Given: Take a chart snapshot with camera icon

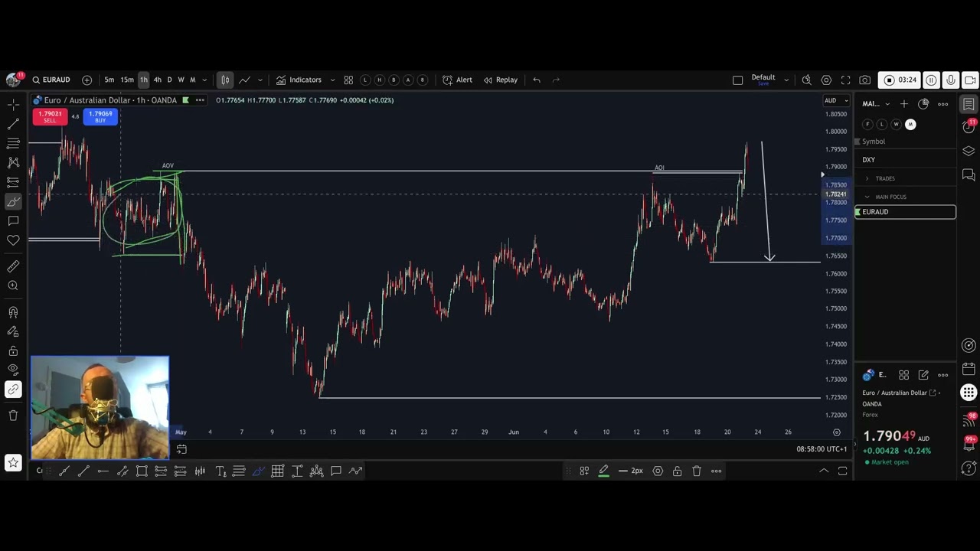Looking at the screenshot, I should coord(864,80).
